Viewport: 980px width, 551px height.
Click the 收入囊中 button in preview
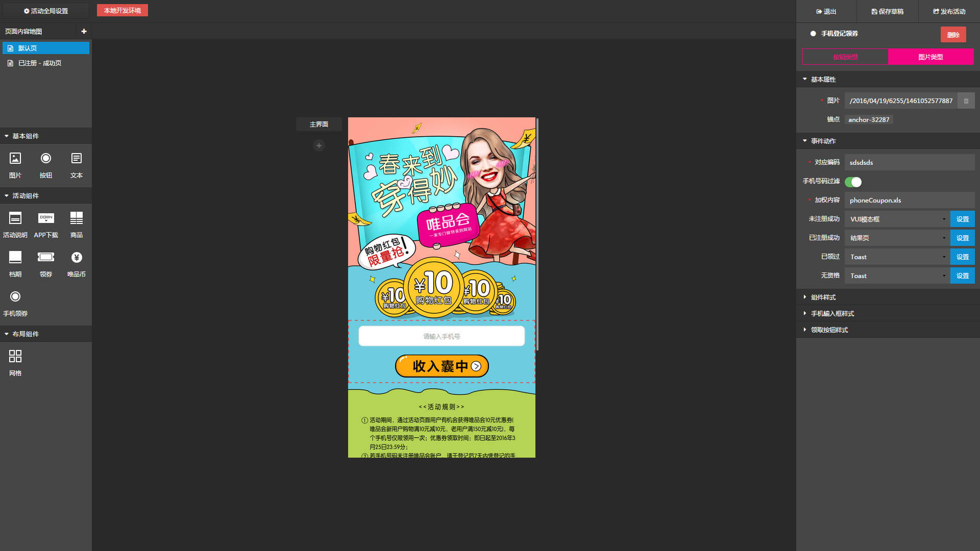442,366
